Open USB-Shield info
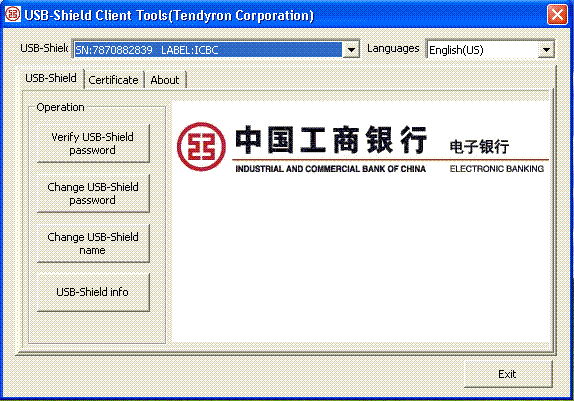The width and height of the screenshot is (574, 401). pos(93,292)
